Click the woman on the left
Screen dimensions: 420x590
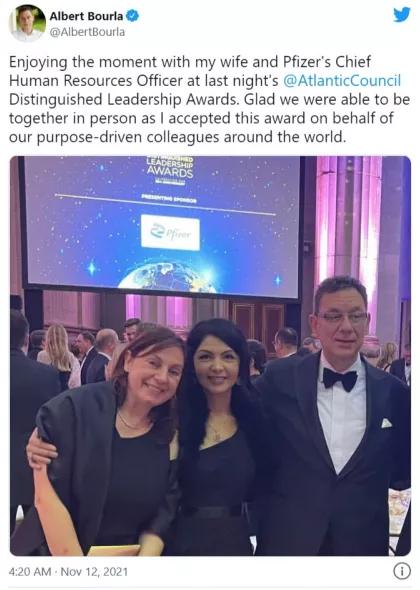pos(109,440)
